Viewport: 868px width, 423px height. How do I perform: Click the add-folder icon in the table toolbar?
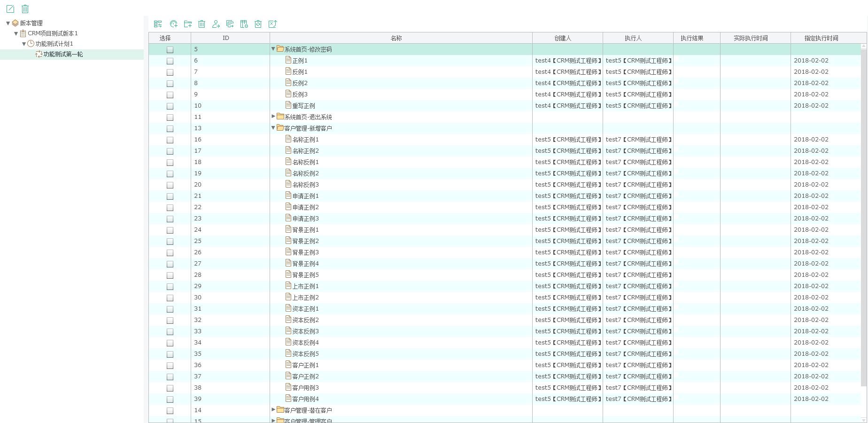tap(188, 24)
